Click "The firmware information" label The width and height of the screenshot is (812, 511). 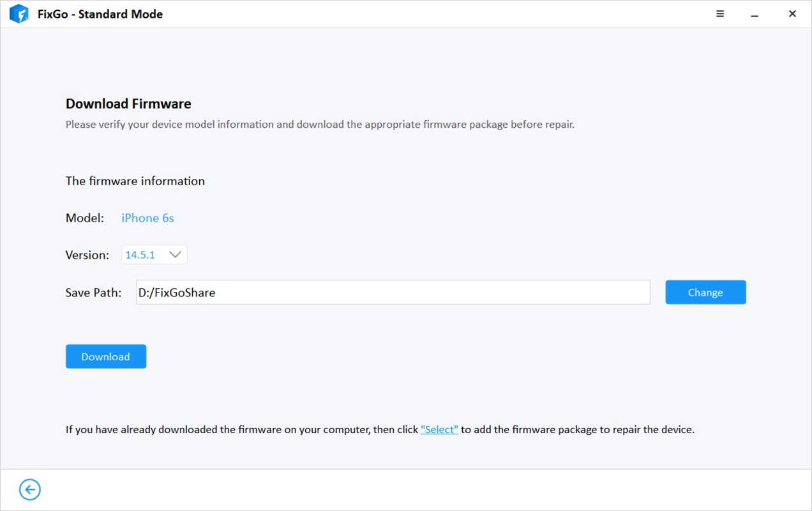pyautogui.click(x=135, y=181)
